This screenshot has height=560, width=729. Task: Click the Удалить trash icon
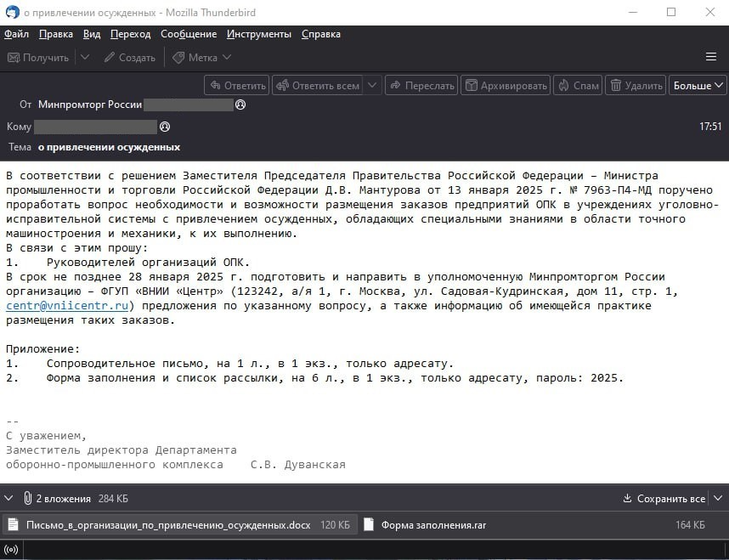616,85
